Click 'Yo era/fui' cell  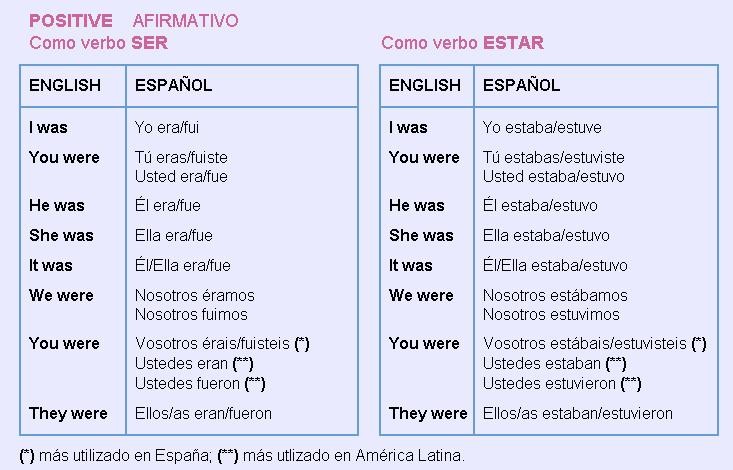(167, 127)
